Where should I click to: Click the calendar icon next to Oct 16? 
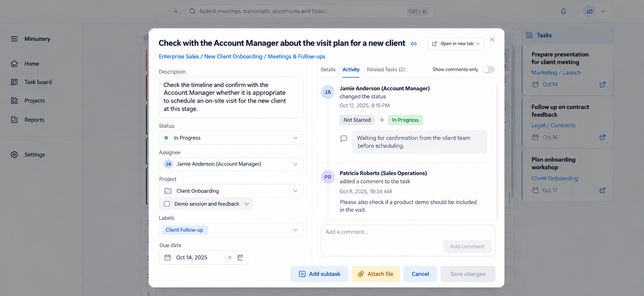tap(535, 137)
